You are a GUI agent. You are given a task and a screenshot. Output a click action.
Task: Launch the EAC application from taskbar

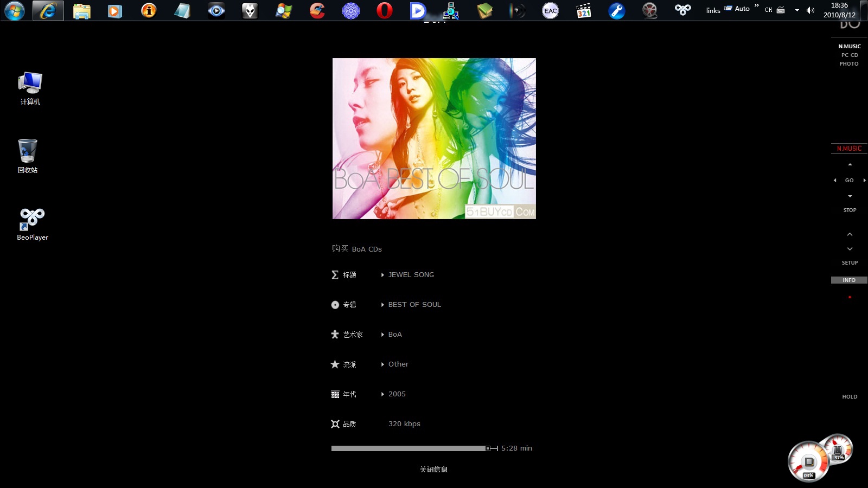pyautogui.click(x=550, y=11)
